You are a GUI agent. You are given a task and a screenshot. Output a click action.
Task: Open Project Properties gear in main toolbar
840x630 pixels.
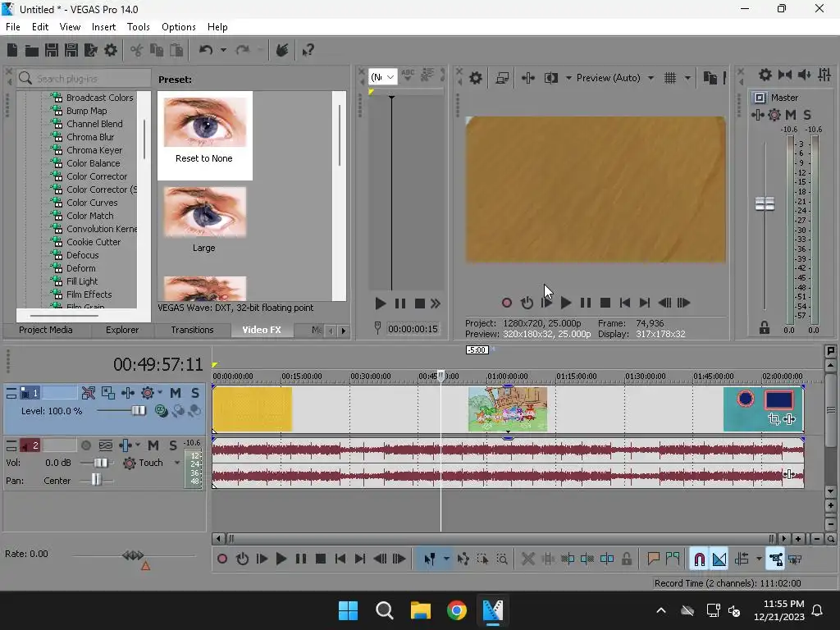tap(111, 50)
